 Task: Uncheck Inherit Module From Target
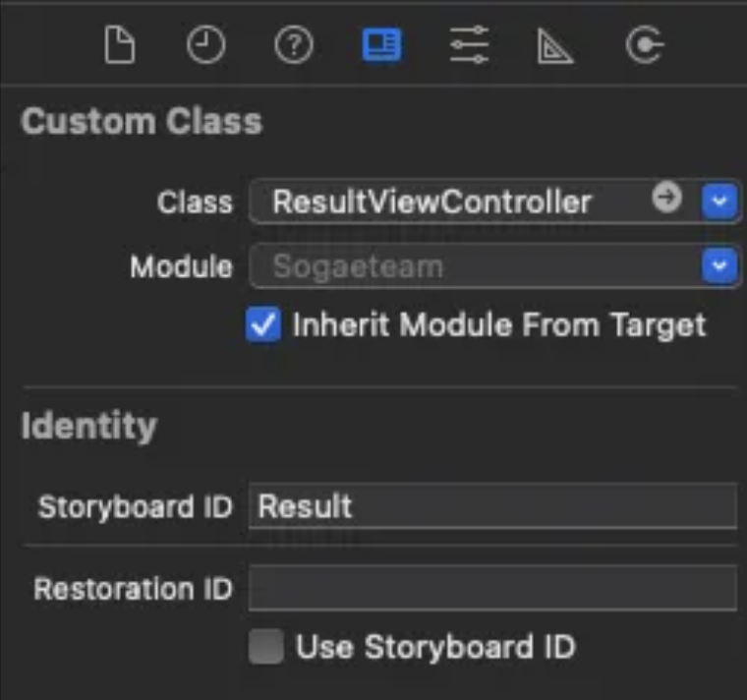(263, 325)
